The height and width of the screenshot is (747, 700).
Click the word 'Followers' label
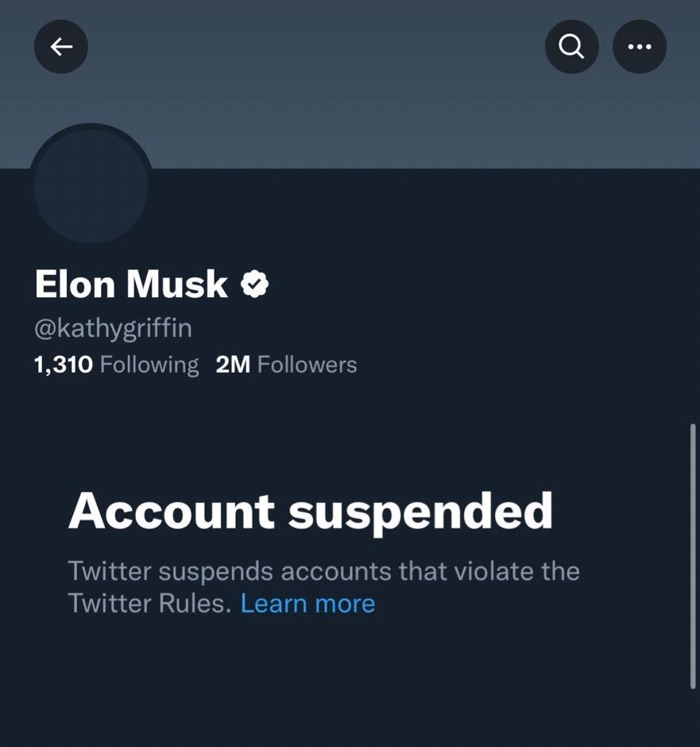pyautogui.click(x=307, y=365)
